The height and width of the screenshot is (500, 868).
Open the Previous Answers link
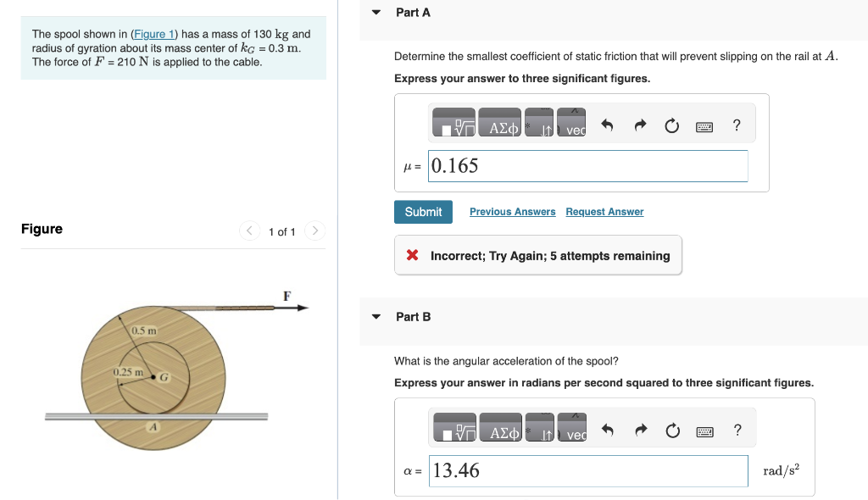512,212
